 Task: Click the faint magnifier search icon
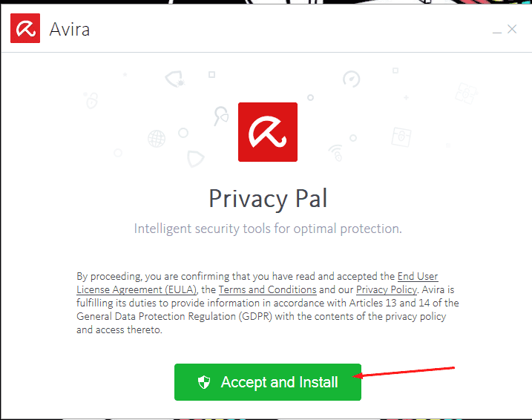coord(220,115)
